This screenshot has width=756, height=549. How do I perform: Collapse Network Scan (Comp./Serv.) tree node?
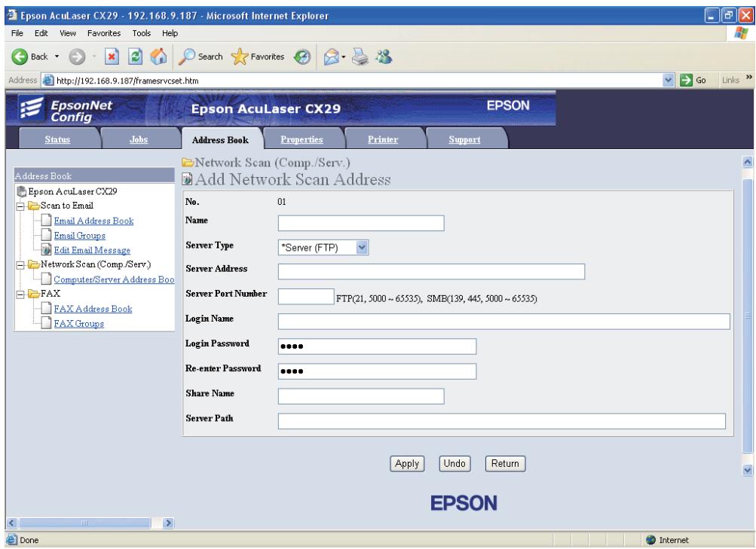(20, 265)
